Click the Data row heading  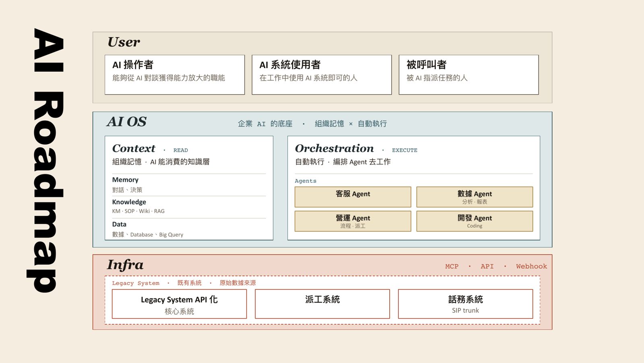click(x=119, y=224)
